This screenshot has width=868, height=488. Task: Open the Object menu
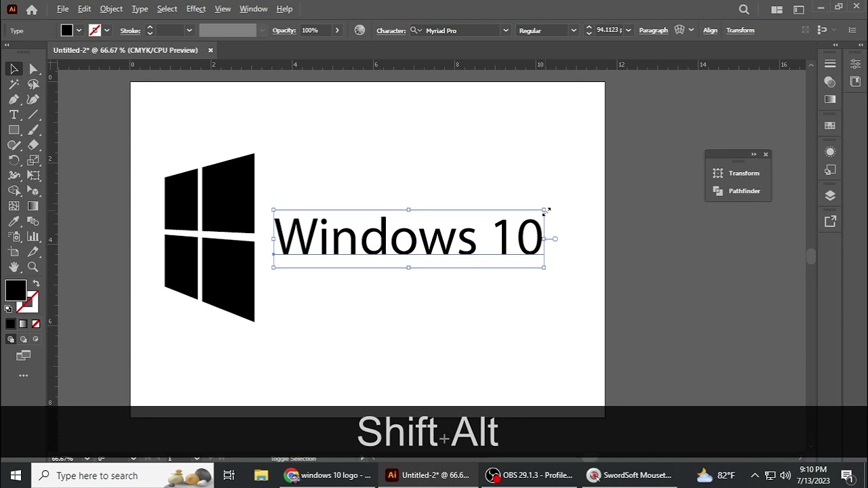pos(111,9)
